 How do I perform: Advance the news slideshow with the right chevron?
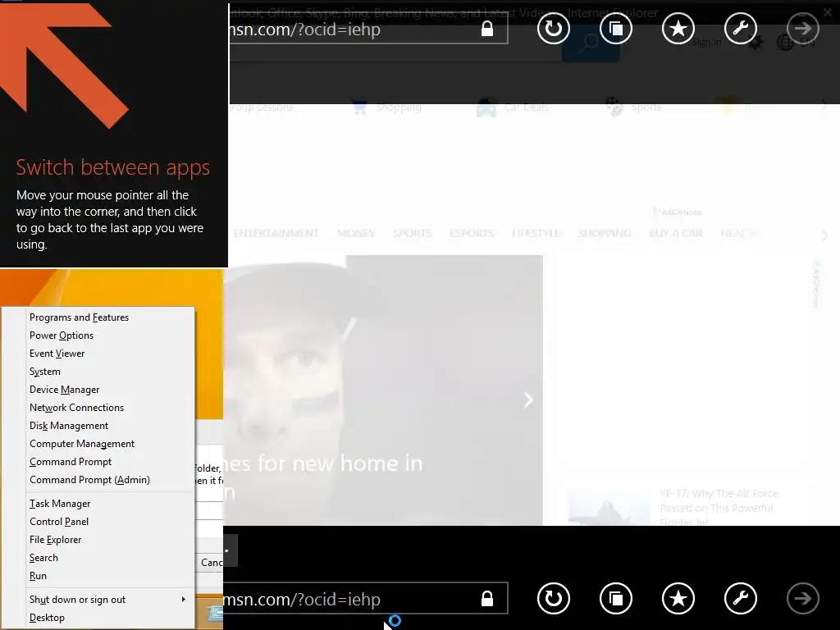[x=528, y=399]
